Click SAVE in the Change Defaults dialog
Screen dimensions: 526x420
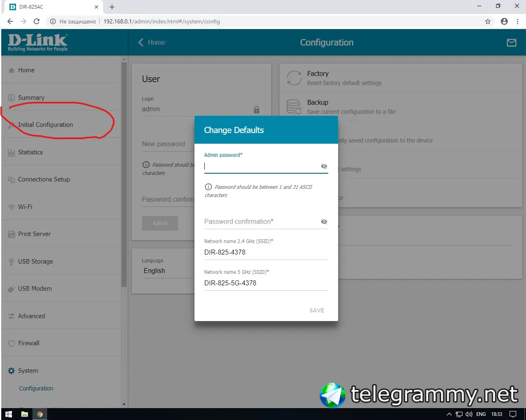(317, 310)
